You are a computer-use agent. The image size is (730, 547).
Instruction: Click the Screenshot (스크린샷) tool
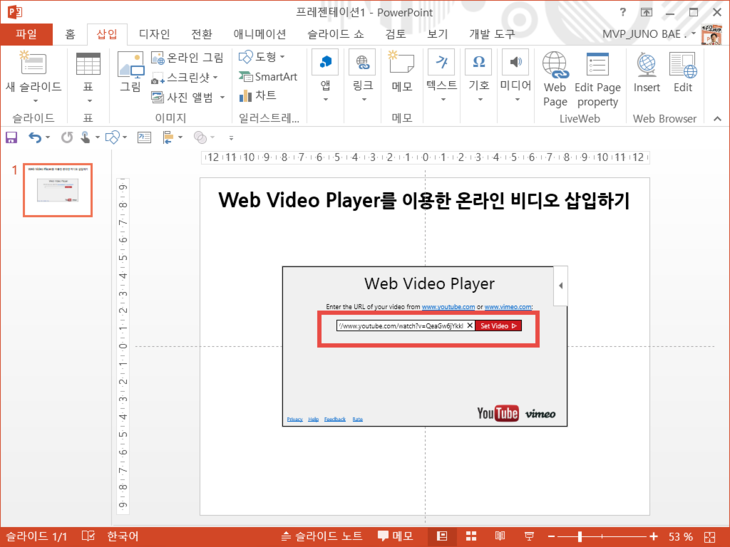click(181, 78)
